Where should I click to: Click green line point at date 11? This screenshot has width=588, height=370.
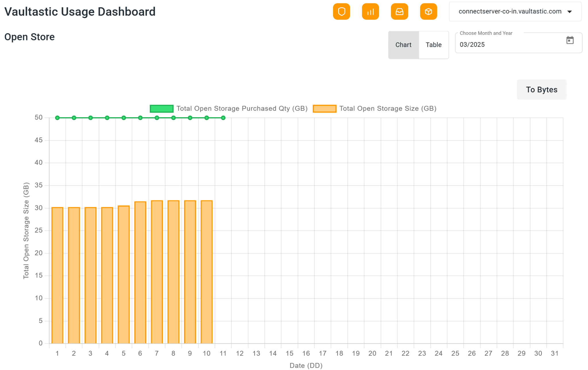point(223,118)
